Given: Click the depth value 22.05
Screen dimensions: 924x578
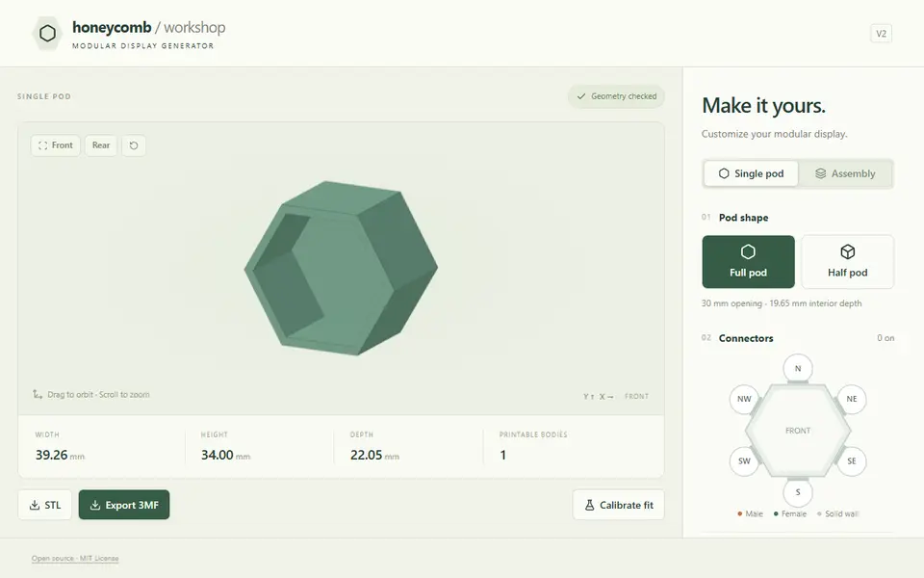Looking at the screenshot, I should (366, 455).
